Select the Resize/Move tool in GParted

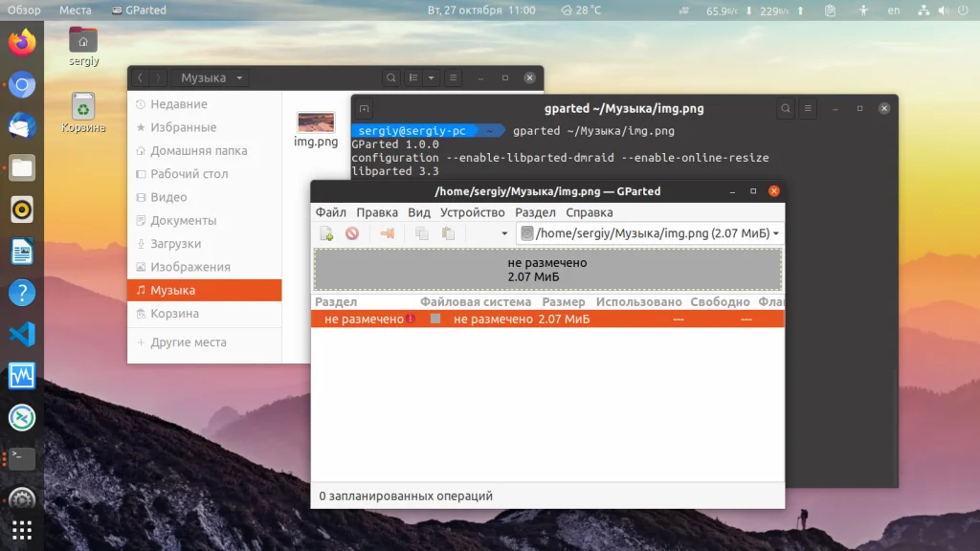[389, 232]
